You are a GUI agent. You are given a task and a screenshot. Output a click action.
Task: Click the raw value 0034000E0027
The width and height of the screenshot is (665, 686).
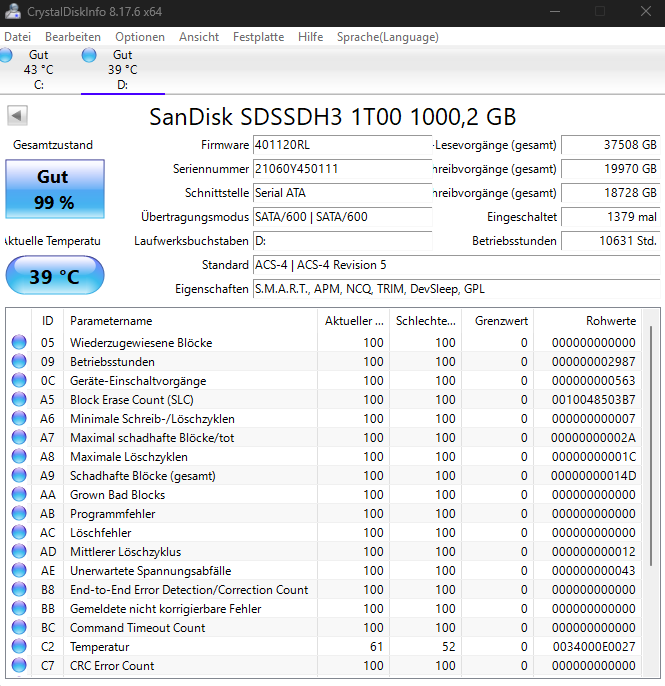click(x=594, y=647)
